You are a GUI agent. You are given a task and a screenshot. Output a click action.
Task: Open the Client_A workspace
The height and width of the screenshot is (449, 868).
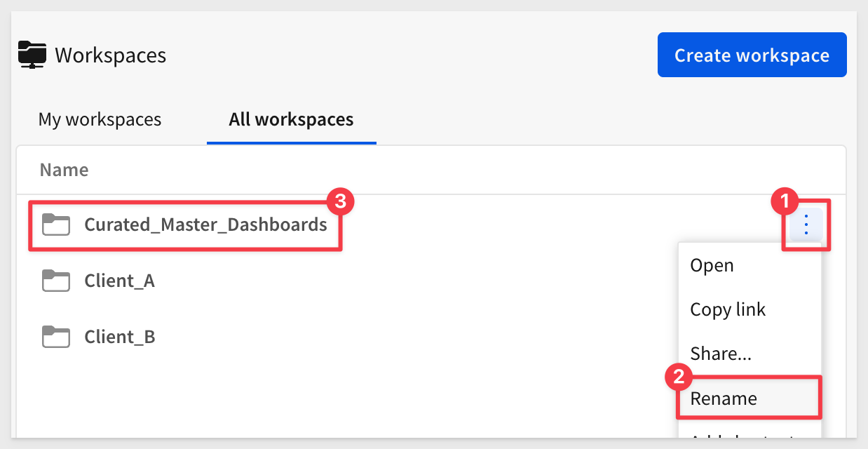click(119, 281)
